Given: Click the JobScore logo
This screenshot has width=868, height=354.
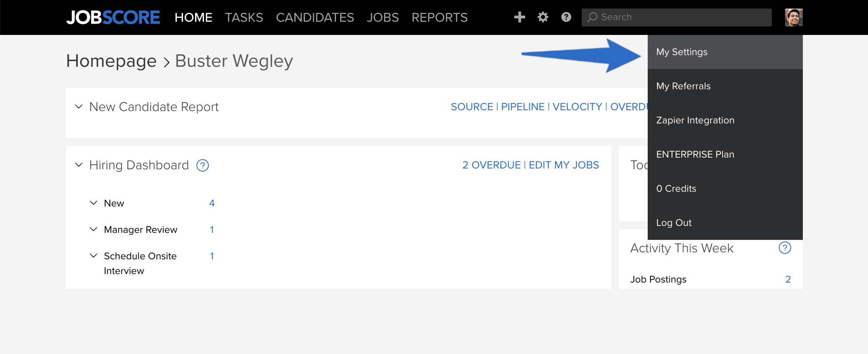Looking at the screenshot, I should 113,17.
